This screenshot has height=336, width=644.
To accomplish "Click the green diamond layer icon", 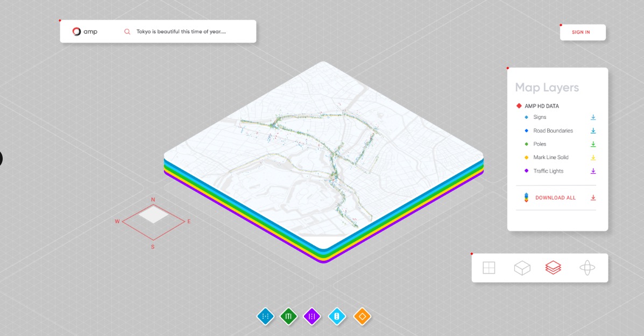I will click(289, 317).
